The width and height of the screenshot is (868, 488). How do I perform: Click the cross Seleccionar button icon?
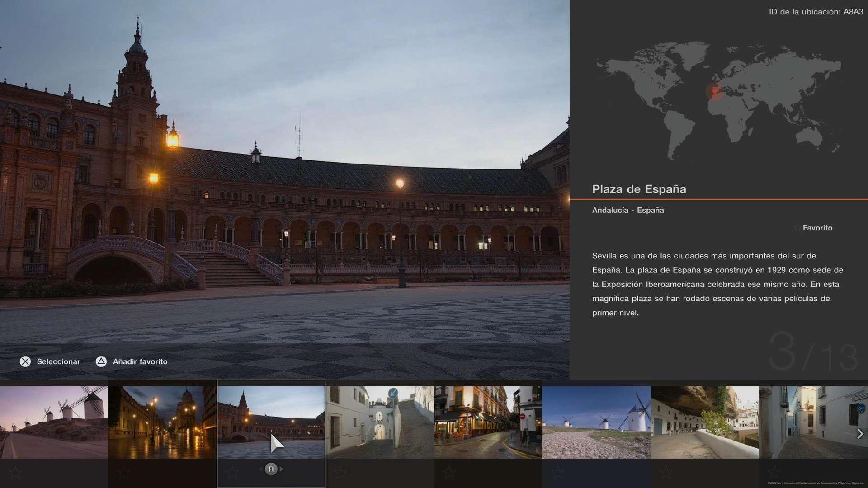[x=25, y=361]
